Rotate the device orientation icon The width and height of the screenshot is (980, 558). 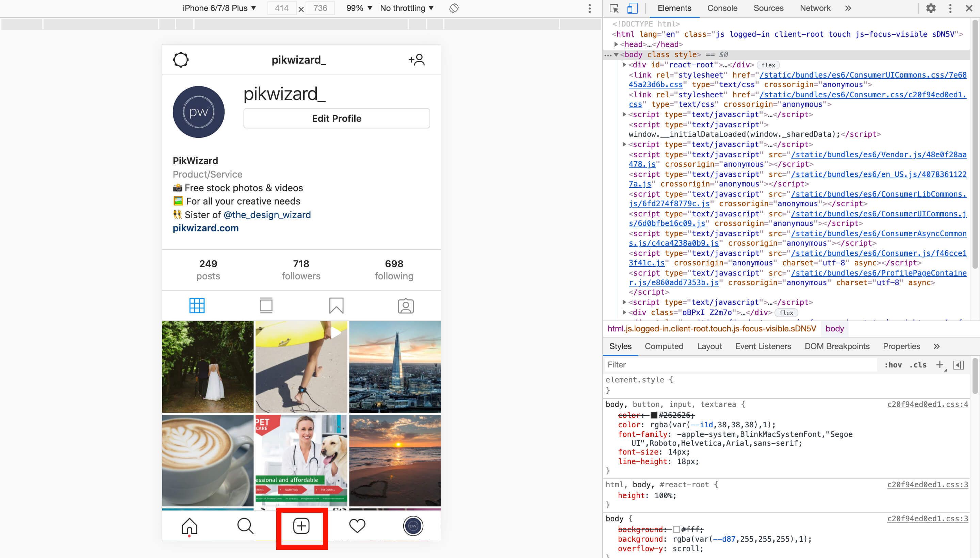454,8
